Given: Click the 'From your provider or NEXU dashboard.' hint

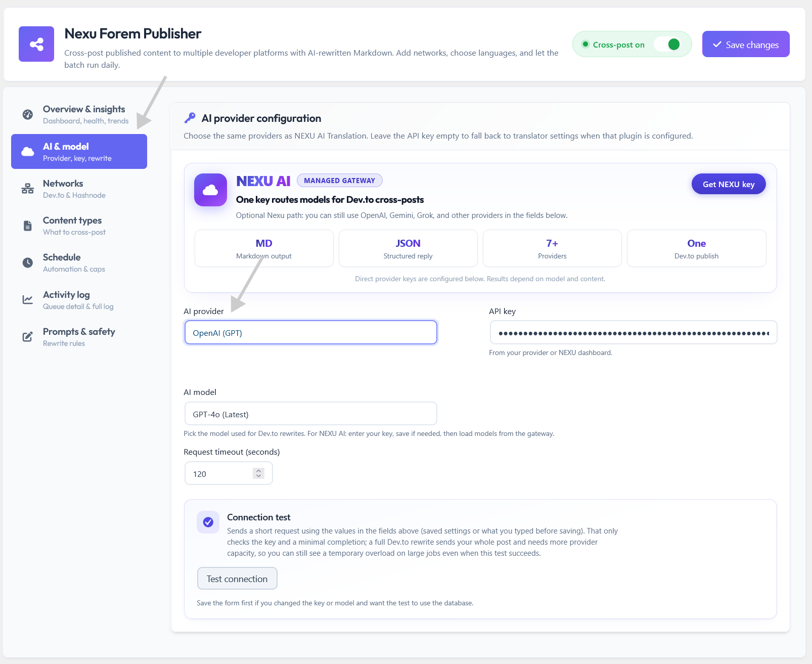Looking at the screenshot, I should pyautogui.click(x=551, y=352).
